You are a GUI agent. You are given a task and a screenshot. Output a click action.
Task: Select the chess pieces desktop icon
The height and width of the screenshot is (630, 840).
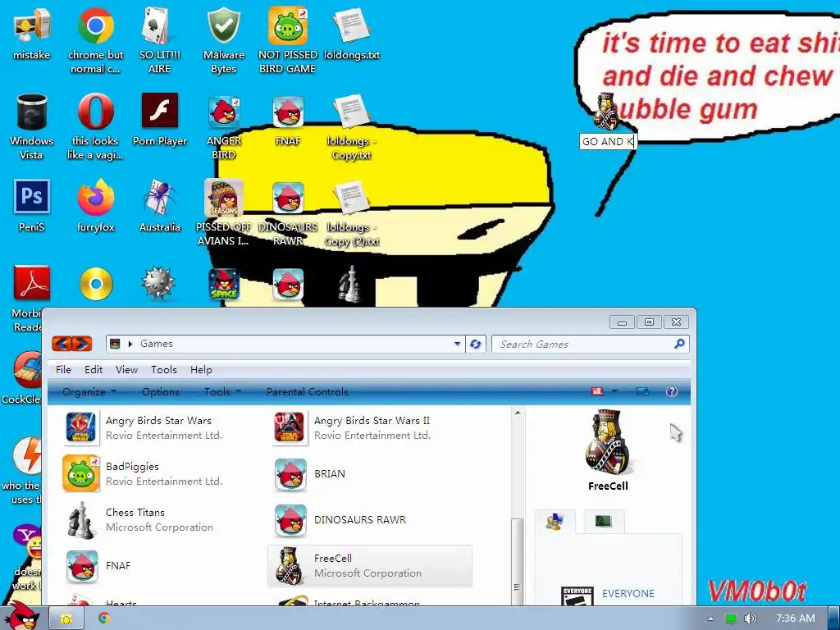(349, 284)
